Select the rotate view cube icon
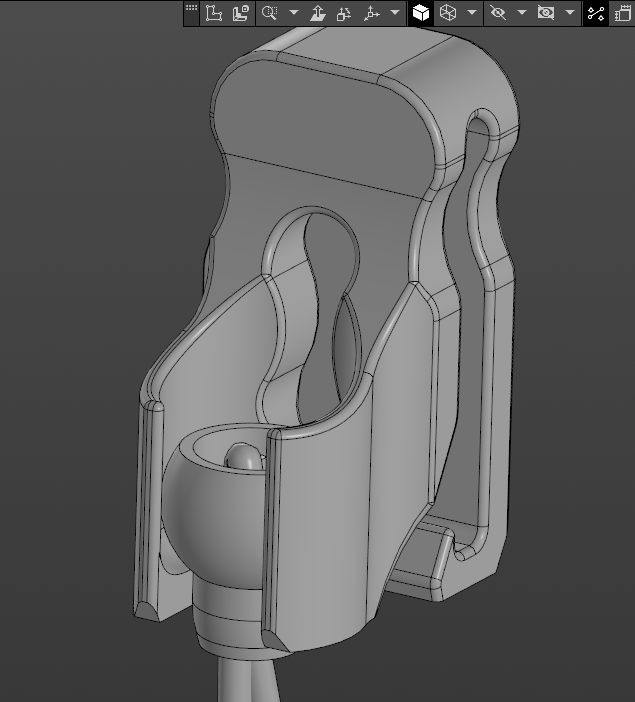 (x=344, y=13)
